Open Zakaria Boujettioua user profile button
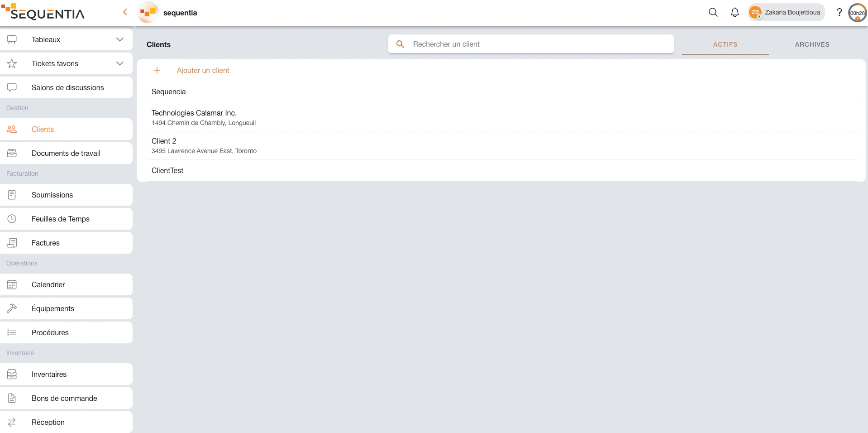This screenshot has height=433, width=868. point(787,12)
